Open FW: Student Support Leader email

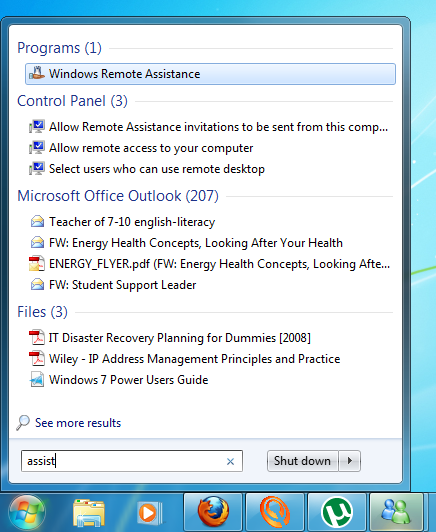pos(122,285)
